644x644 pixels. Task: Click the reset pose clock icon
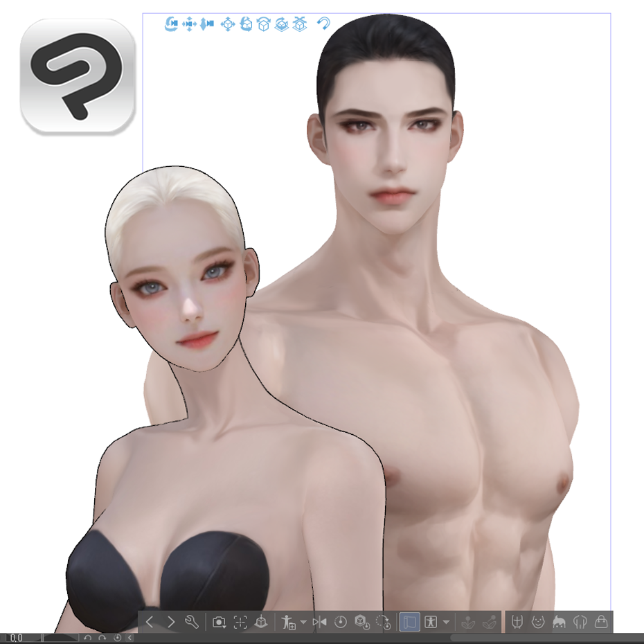(x=341, y=622)
